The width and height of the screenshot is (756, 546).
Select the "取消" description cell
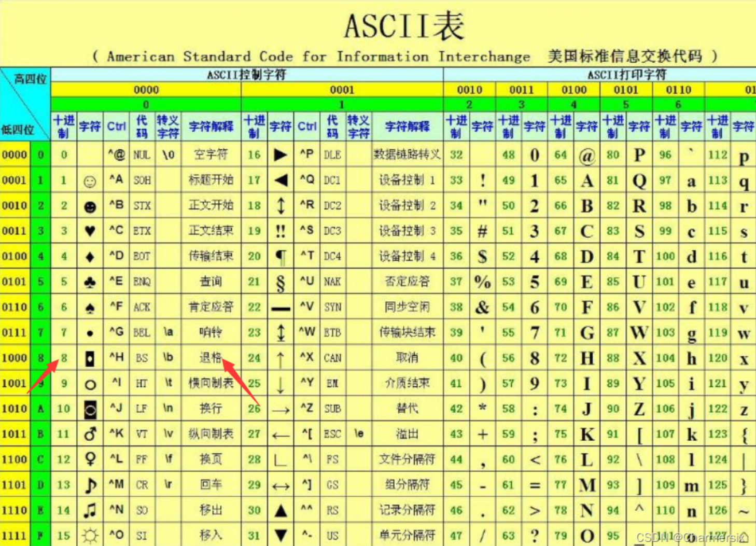[x=407, y=358]
